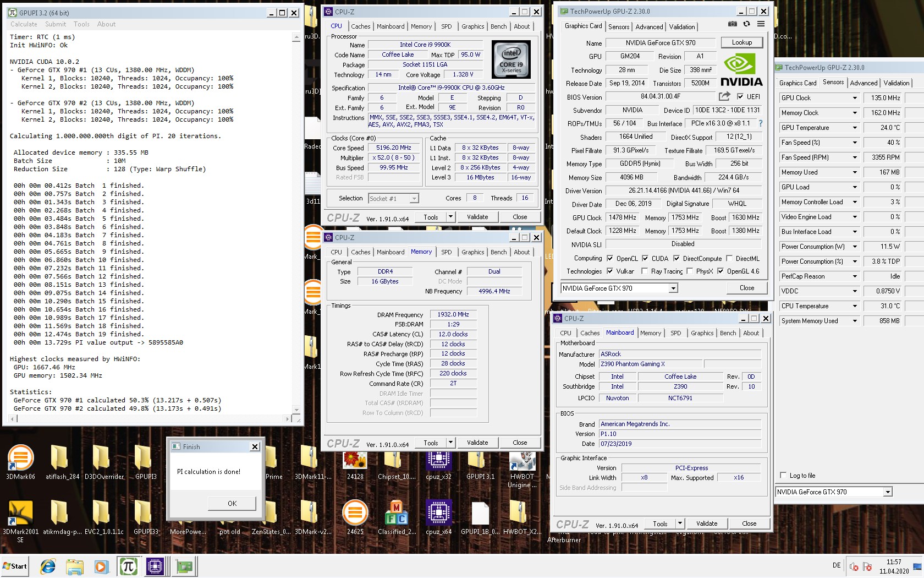924x578 pixels.
Task: Toggle the PhysX checkbox
Action: point(689,271)
